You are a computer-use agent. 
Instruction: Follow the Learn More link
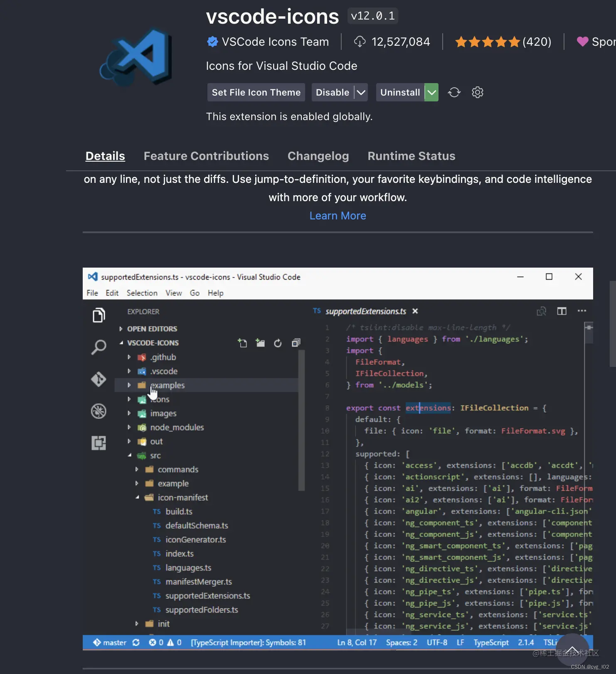click(338, 216)
